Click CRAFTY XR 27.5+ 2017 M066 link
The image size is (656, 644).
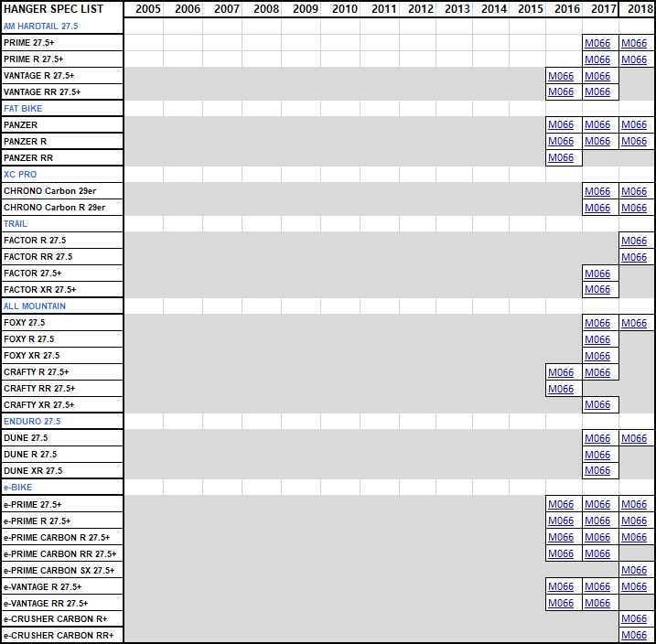pos(597,404)
